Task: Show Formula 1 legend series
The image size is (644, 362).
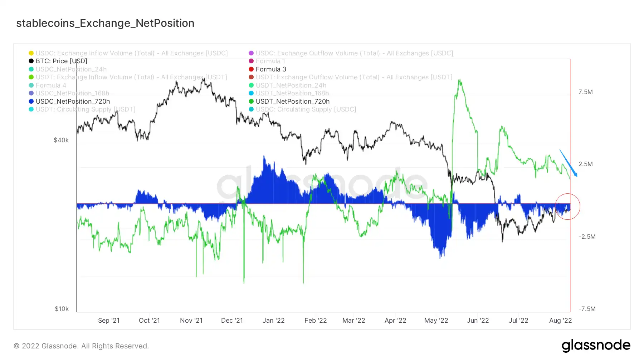Action: (x=267, y=61)
